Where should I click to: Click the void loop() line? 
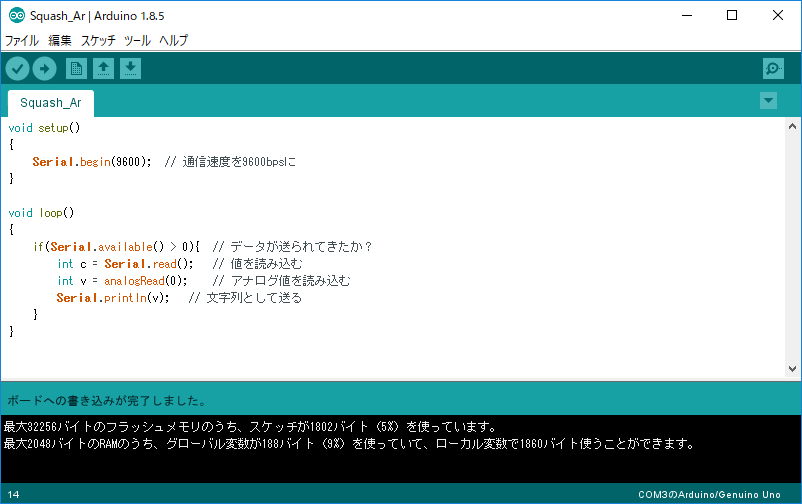tap(41, 213)
